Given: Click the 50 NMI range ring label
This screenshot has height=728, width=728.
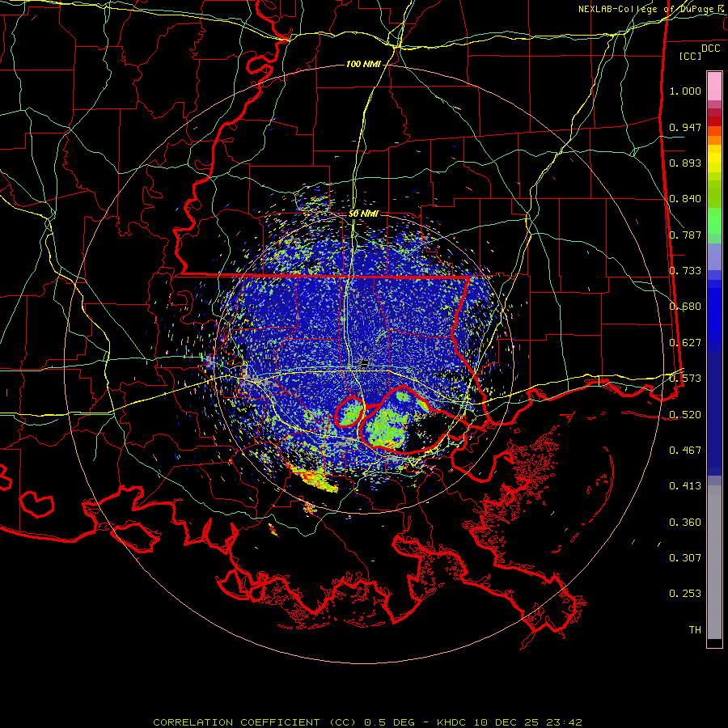Looking at the screenshot, I should [363, 214].
